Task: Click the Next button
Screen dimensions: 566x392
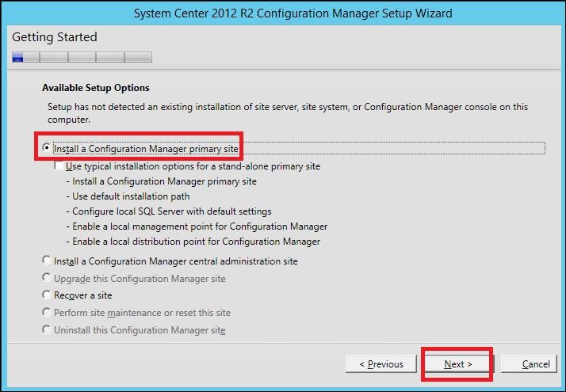Action: pos(457,364)
